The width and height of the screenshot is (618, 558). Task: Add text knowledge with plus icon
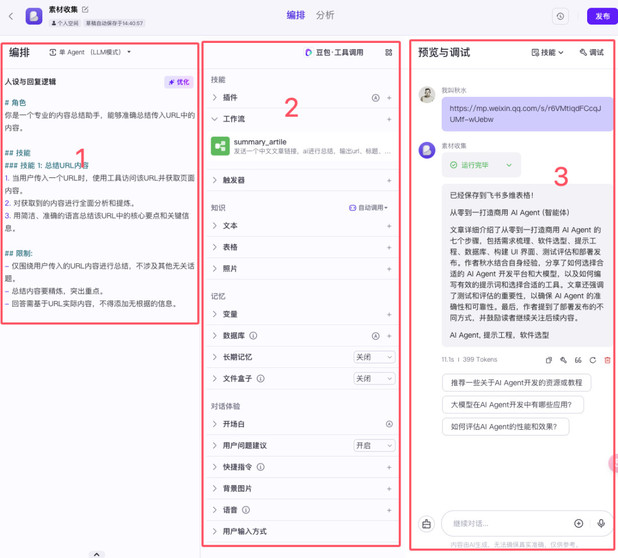click(x=389, y=226)
